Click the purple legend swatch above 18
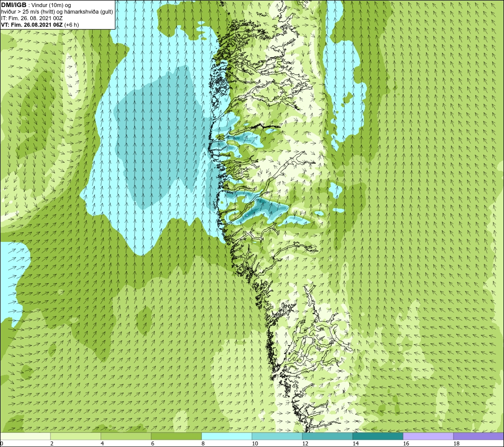504x447 pixels. [479, 436]
